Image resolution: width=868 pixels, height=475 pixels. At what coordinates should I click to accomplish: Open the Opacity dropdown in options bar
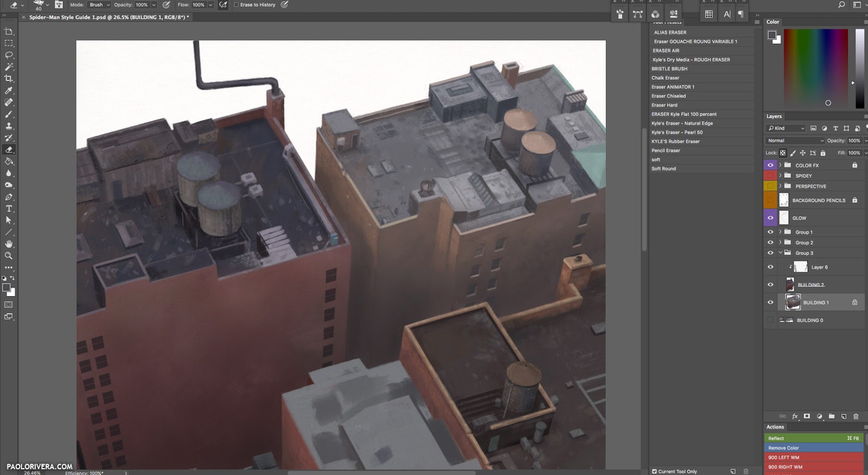154,5
